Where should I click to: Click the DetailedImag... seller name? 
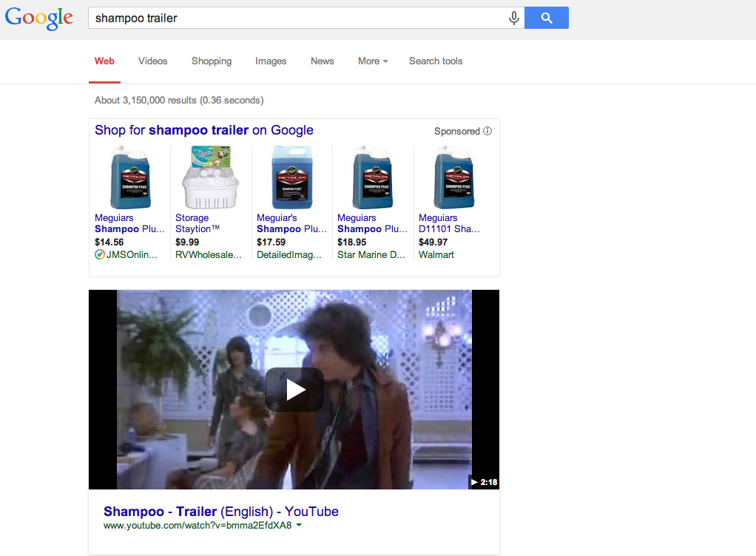tap(289, 255)
